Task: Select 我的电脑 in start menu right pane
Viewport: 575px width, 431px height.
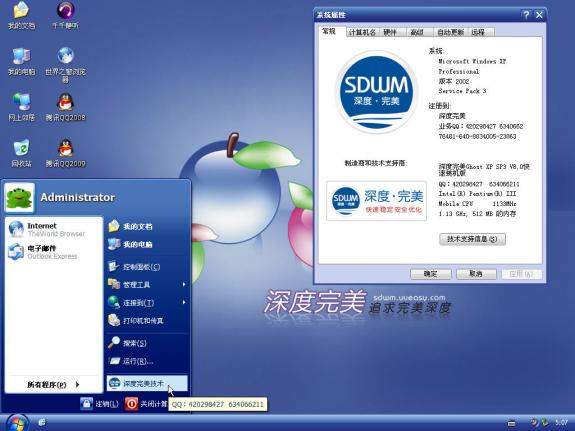Action: [147, 244]
